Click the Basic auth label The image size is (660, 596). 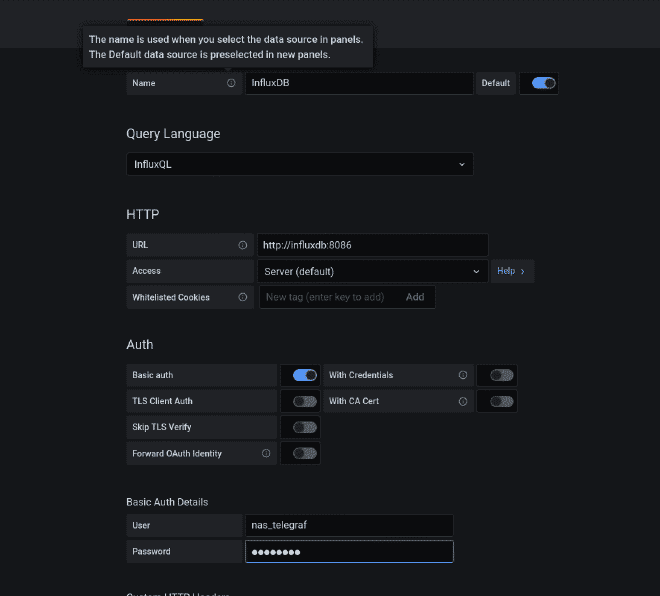152,375
